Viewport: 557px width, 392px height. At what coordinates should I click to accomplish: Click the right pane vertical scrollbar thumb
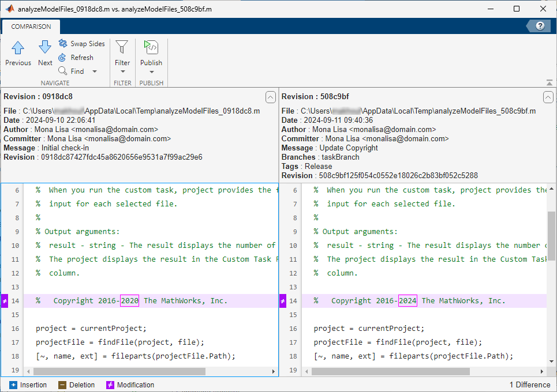(x=551, y=236)
